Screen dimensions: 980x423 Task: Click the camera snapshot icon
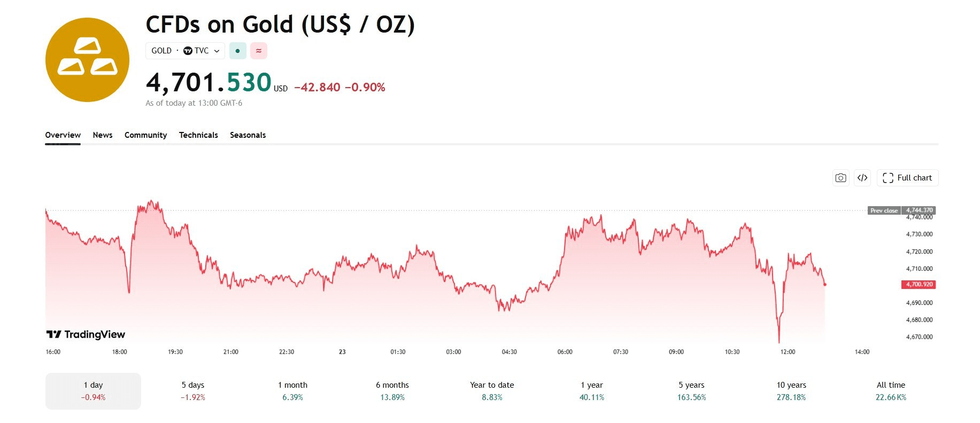pos(840,178)
